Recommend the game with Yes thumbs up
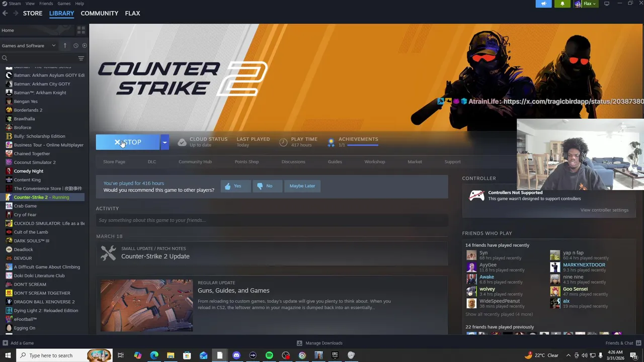 (x=235, y=186)
